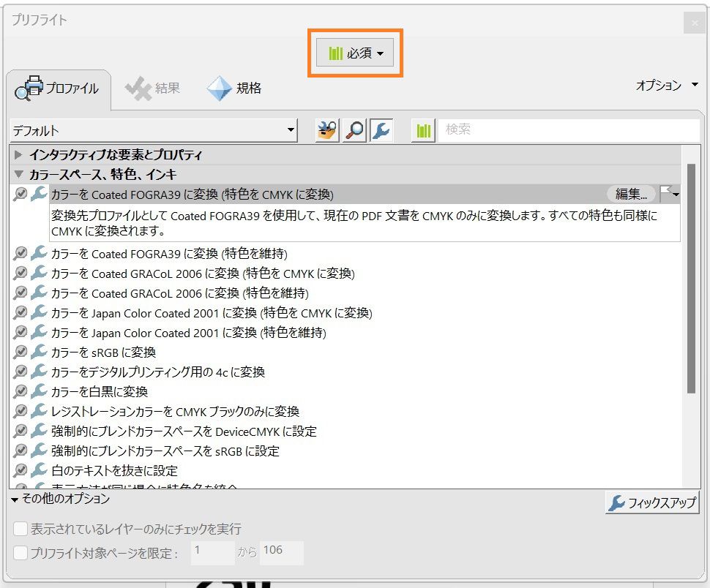Click wrench icon of FOGRA39 (特色を維持) row
This screenshot has height=588, width=710.
(x=39, y=253)
